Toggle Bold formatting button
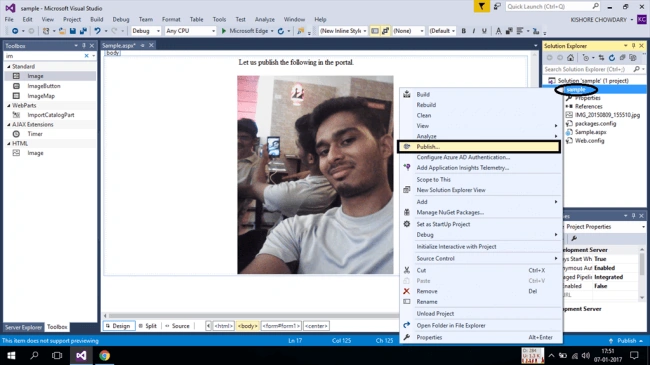Viewport: 650px width, 365px height. pos(463,31)
